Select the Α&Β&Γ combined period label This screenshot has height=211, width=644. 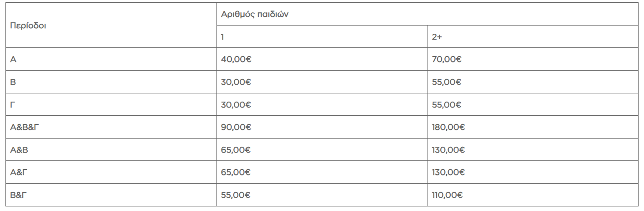coord(25,127)
